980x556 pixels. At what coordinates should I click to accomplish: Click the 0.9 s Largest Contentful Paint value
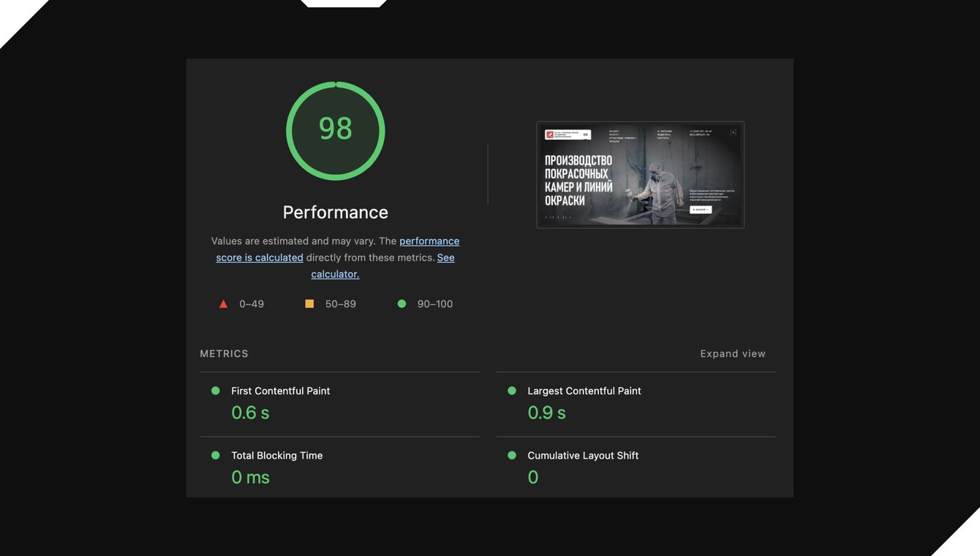547,413
